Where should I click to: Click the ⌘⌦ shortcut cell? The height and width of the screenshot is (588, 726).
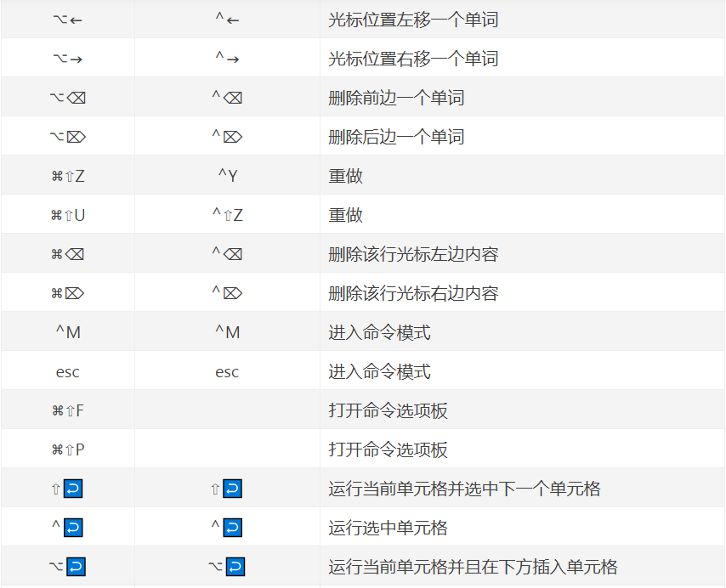coord(68,293)
